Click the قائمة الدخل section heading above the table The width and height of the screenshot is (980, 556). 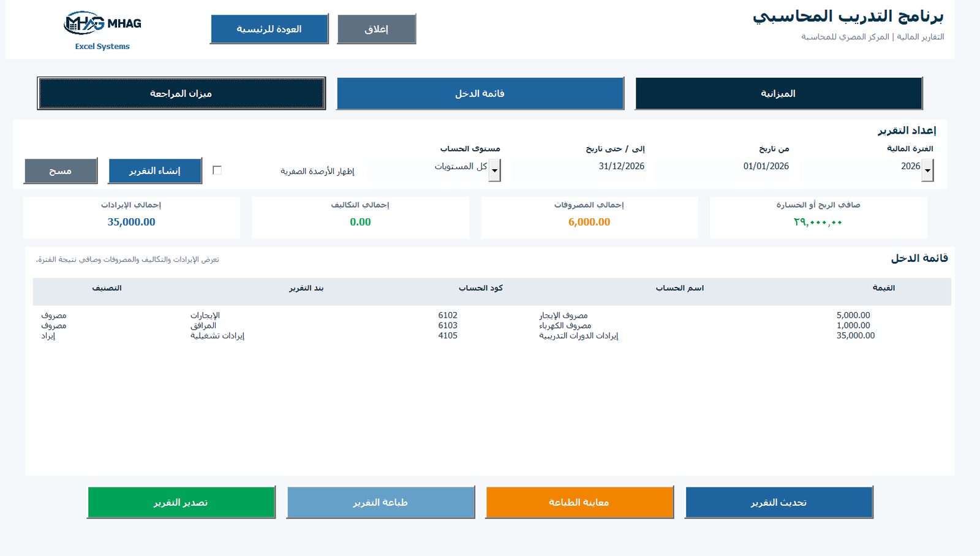tap(919, 258)
